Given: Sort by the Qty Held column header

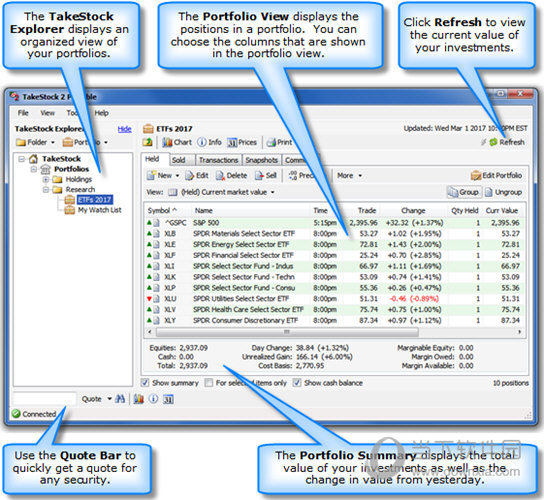Looking at the screenshot, I should click(x=465, y=210).
